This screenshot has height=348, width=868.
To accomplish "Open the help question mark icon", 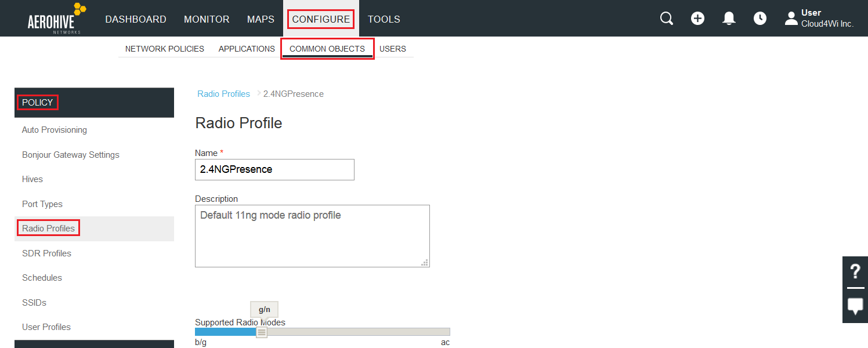I will coord(855,271).
